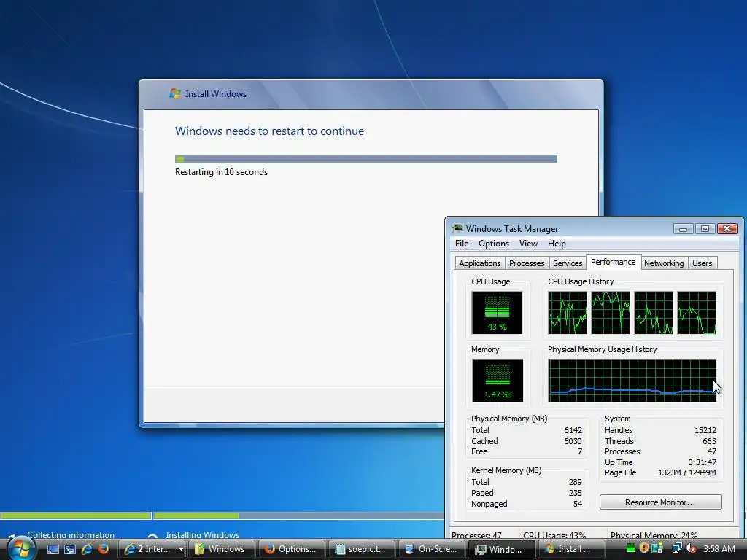Launch Internet Explorer from quick launch
The image size is (747, 560).
pyautogui.click(x=87, y=549)
